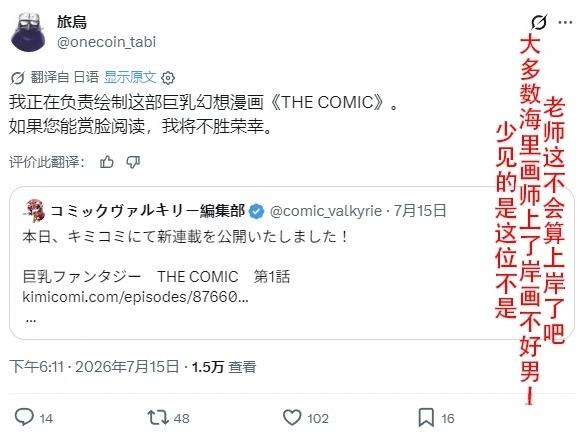Bookmark the tweet with bookmark icon
585x435 pixels.
426,417
